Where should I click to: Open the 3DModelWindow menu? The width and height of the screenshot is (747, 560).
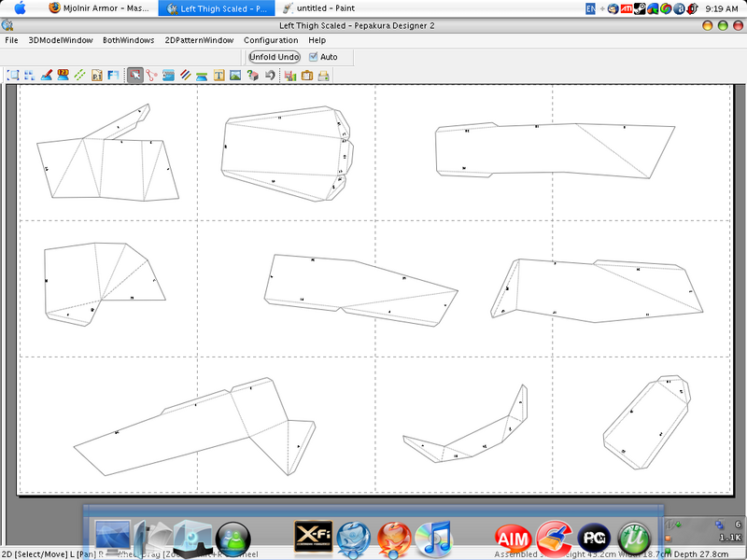tap(61, 40)
